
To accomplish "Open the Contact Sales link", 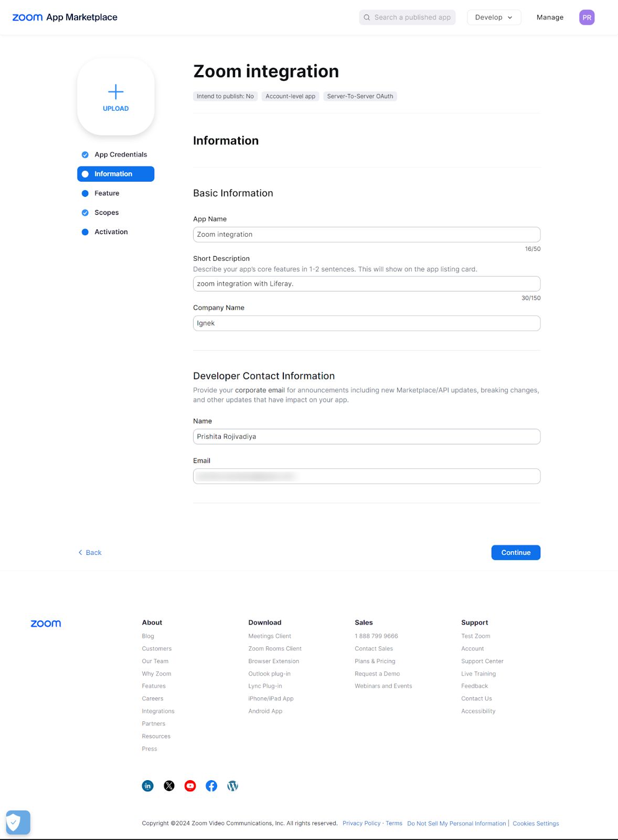I will click(374, 649).
